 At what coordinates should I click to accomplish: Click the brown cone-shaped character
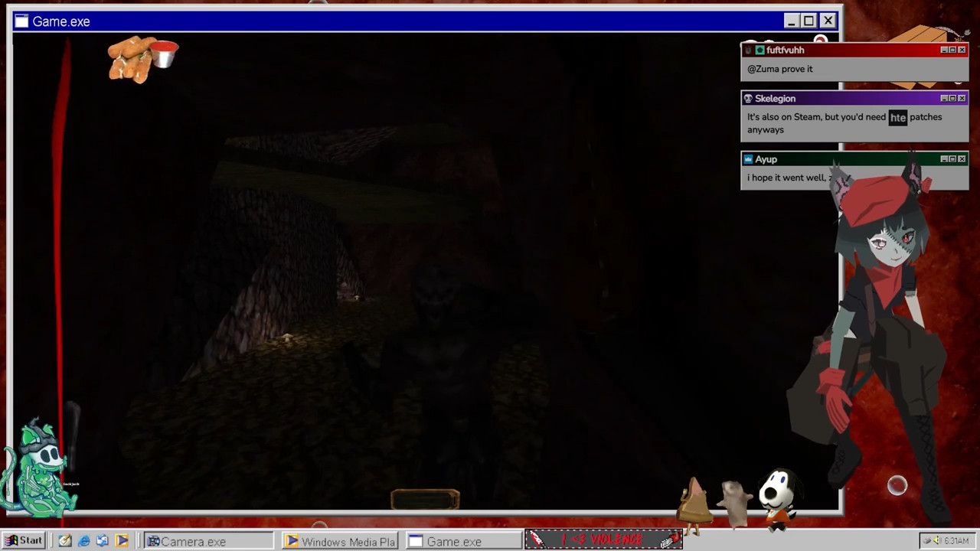(x=694, y=507)
